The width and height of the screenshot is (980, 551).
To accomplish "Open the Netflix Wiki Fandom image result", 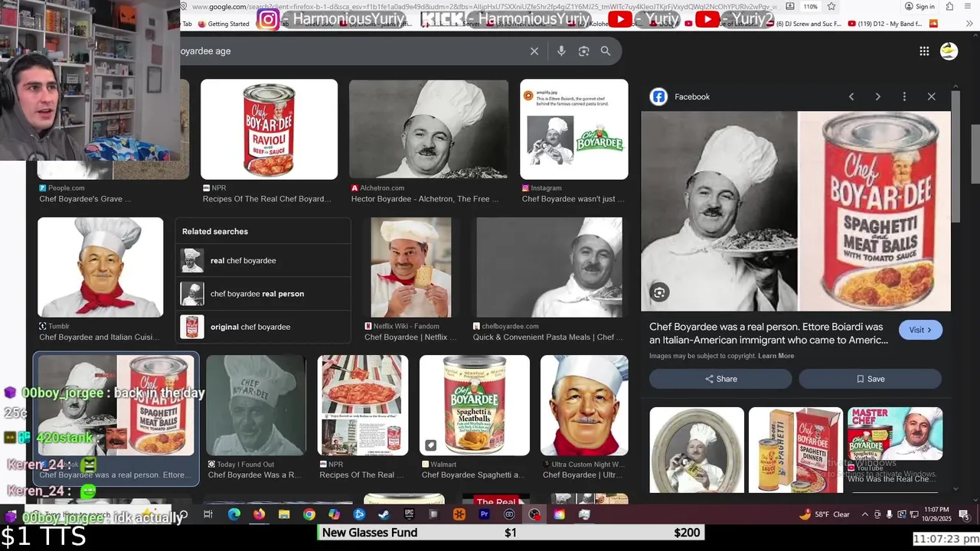I will tap(411, 267).
